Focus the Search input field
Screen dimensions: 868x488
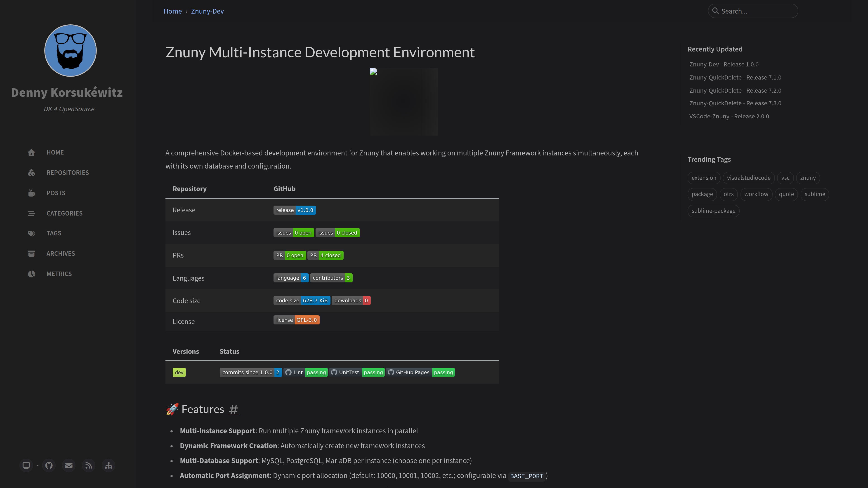[x=753, y=11]
